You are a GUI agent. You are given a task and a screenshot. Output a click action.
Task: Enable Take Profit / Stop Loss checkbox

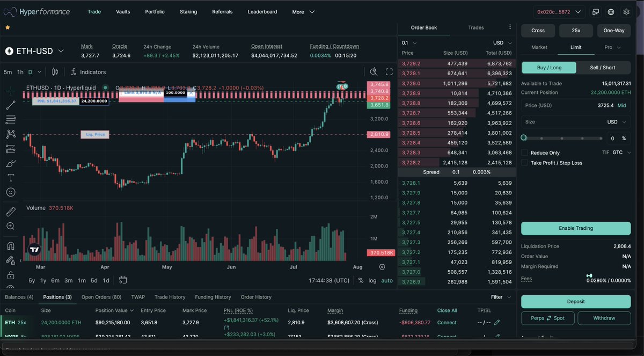click(x=524, y=163)
